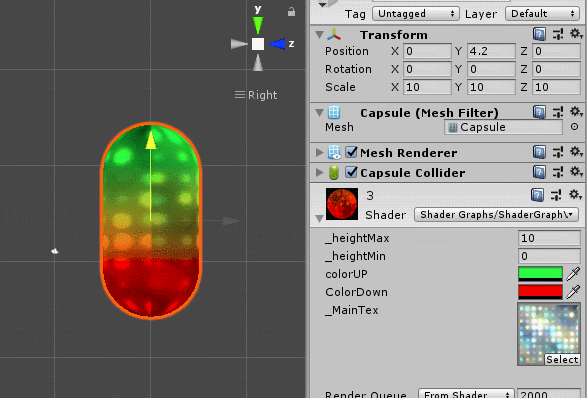
Task: Open the green colorUP swatch
Action: pos(540,274)
